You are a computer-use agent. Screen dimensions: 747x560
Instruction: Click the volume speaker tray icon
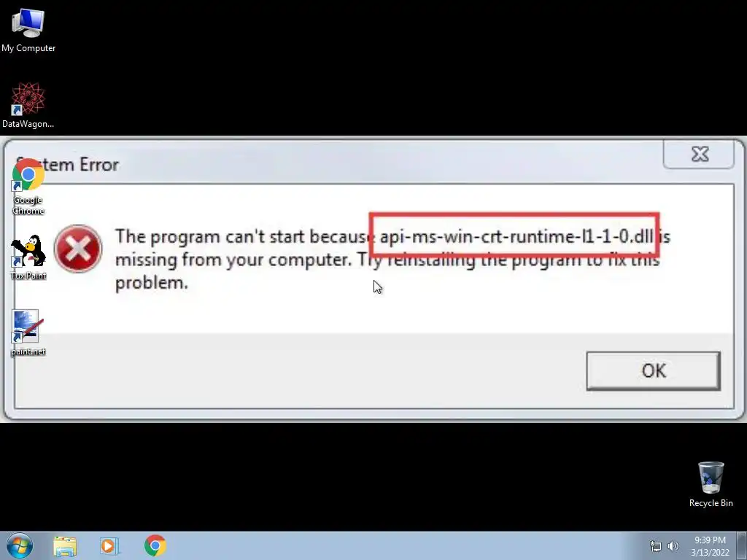pyautogui.click(x=673, y=546)
